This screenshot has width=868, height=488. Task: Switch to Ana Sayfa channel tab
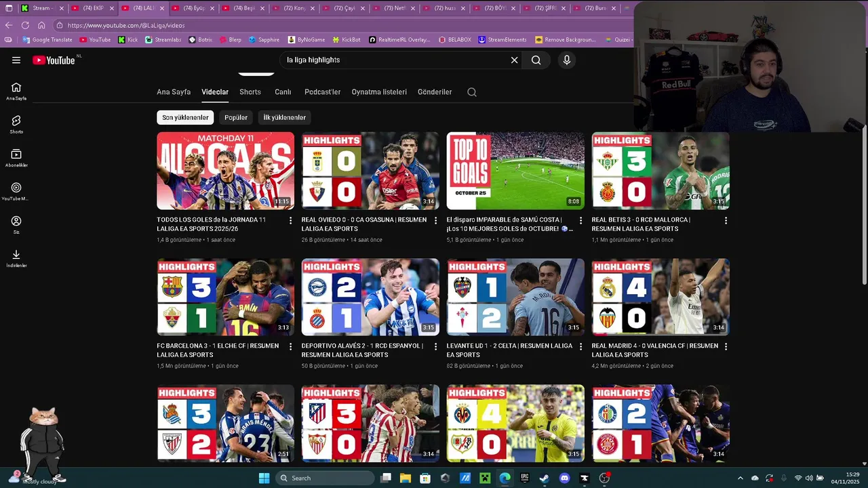pos(174,92)
